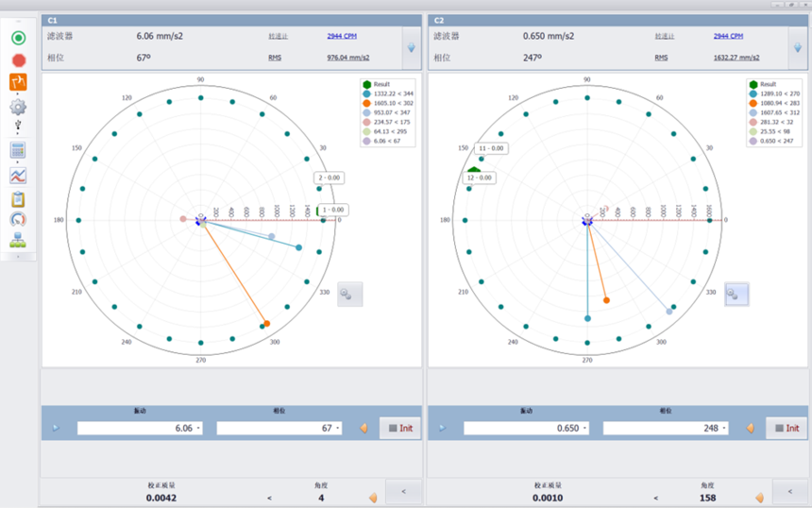Screen dimensions: 812x508
Task: Open dropdown arrow of C2 vibration field 0.650
Action: (x=584, y=429)
